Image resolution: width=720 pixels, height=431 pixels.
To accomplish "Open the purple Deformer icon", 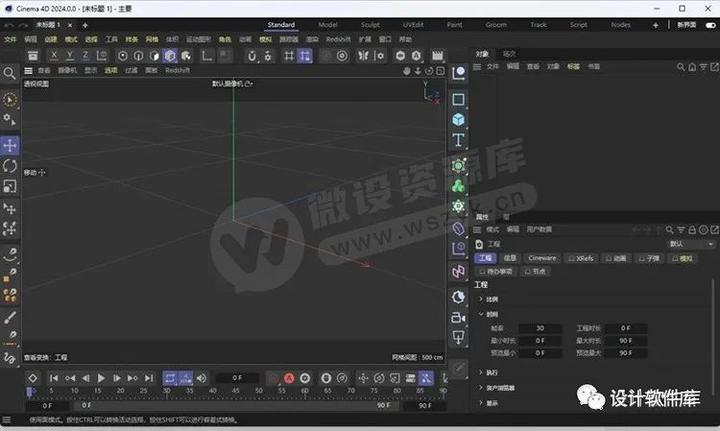I will [x=458, y=228].
